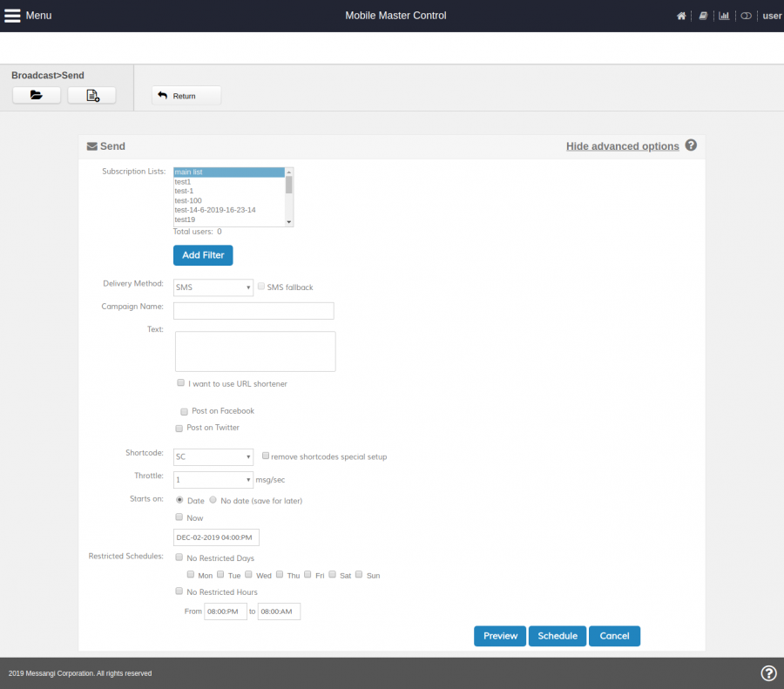
Task: Click into the Campaign Name field
Action: click(253, 311)
